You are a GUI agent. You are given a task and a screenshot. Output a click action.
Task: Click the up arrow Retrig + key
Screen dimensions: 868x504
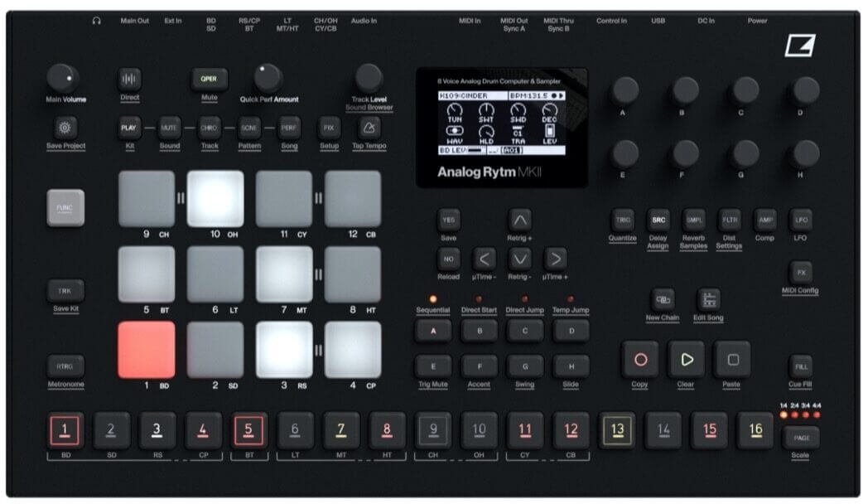[x=520, y=220]
